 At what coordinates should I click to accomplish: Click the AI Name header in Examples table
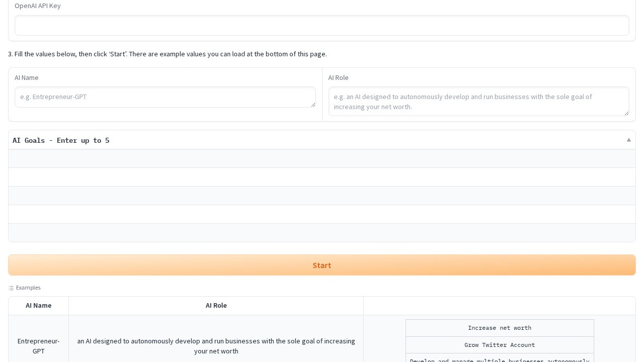pyautogui.click(x=39, y=306)
